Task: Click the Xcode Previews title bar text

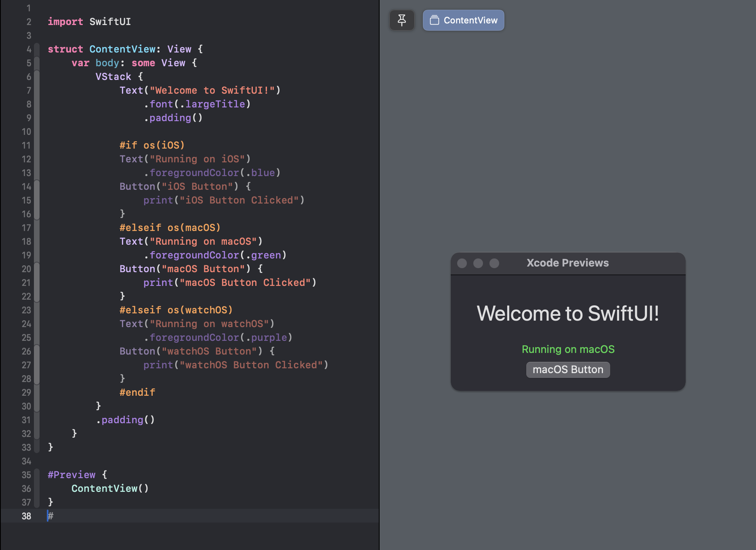Action: [567, 263]
